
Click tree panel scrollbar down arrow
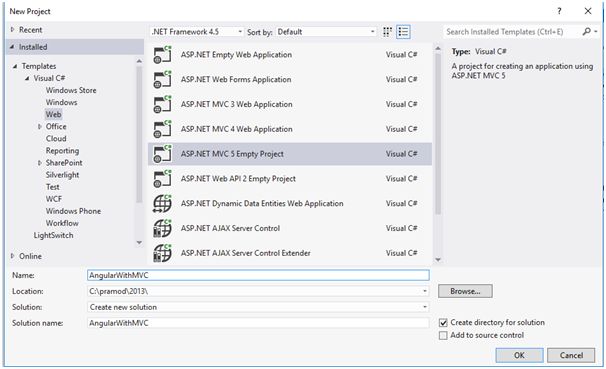139,243
